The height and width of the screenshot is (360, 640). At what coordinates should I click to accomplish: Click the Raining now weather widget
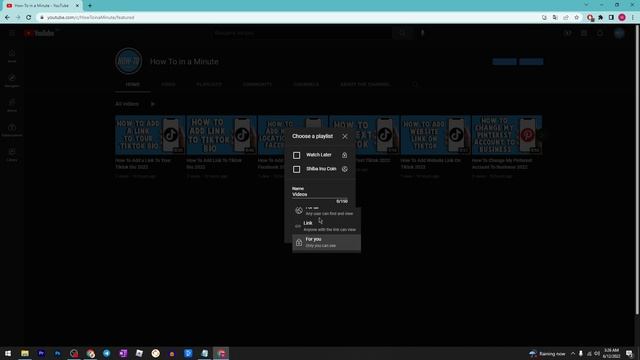[x=547, y=353]
